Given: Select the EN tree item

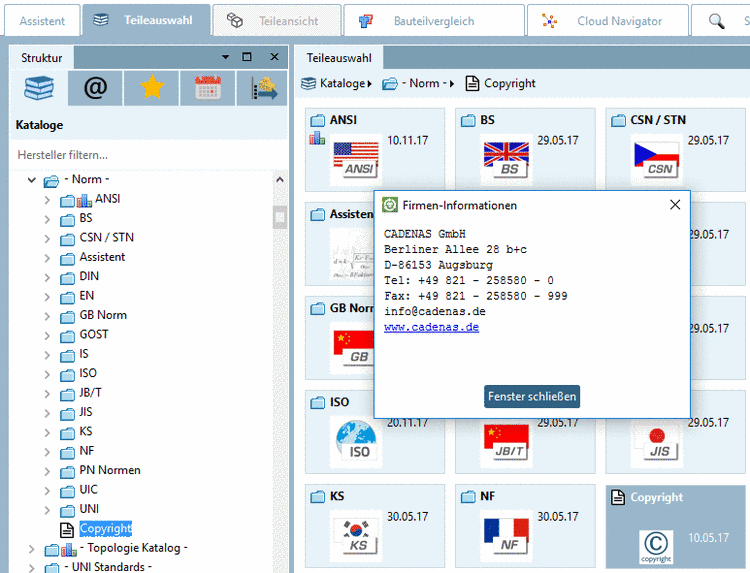Looking at the screenshot, I should (87, 296).
